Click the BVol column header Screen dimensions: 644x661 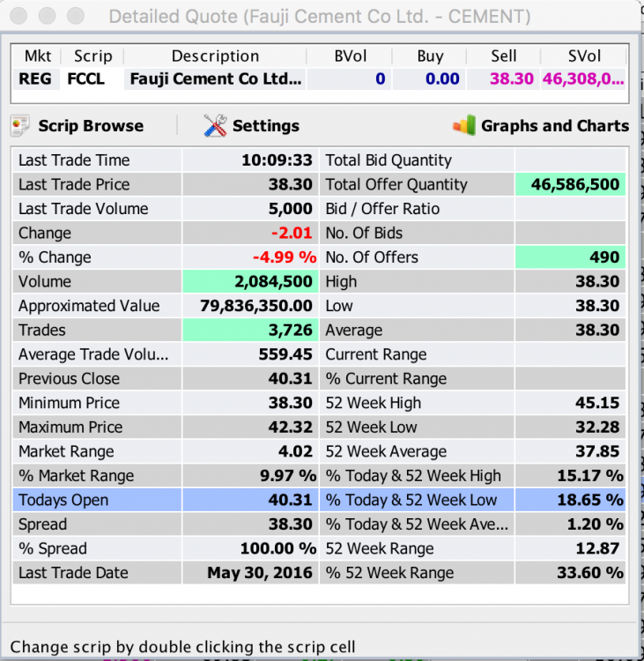[x=351, y=56]
